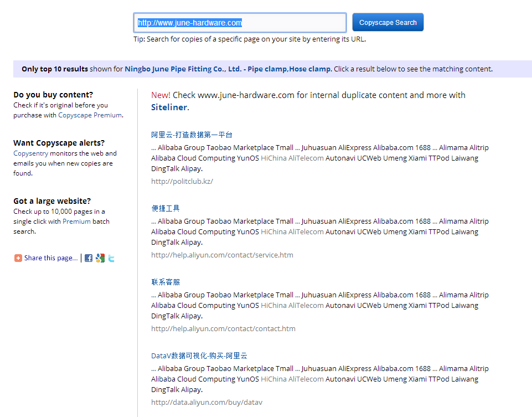Click 'Share this page...' link
This screenshot has height=417, width=532.
point(51,258)
